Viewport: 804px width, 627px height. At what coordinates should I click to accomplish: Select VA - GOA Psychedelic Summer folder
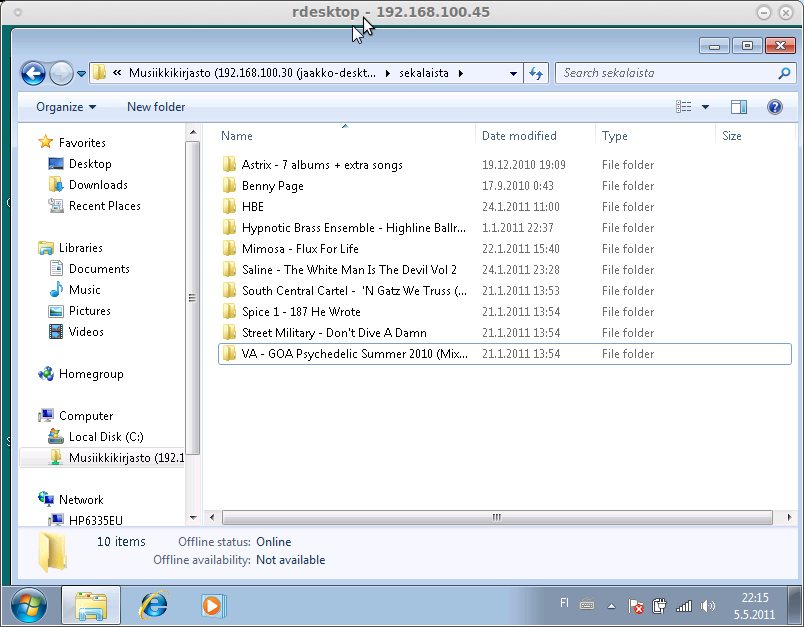pyautogui.click(x=505, y=354)
